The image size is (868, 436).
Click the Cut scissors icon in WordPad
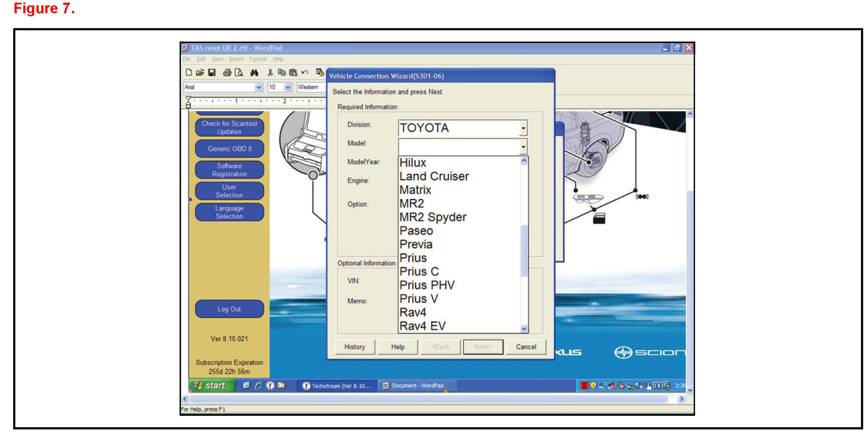[270, 72]
